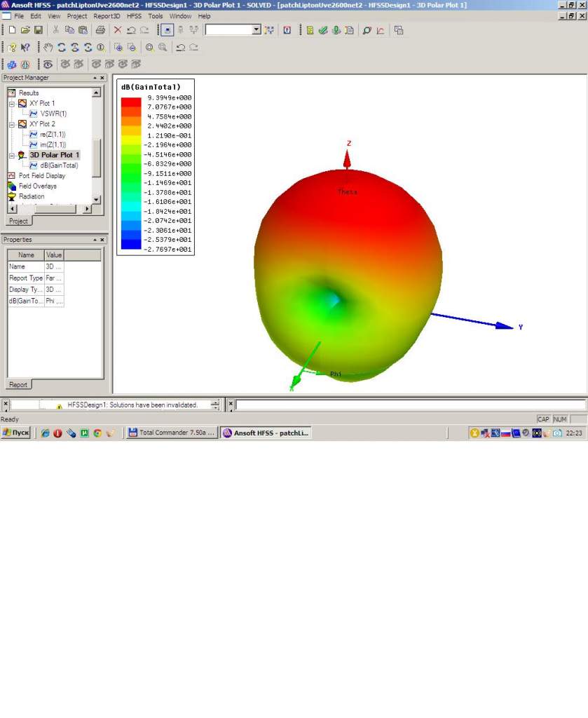Image resolution: width=588 pixels, height=718 pixels.
Task: Click the Fit All magnifier icon
Action: [x=149, y=47]
